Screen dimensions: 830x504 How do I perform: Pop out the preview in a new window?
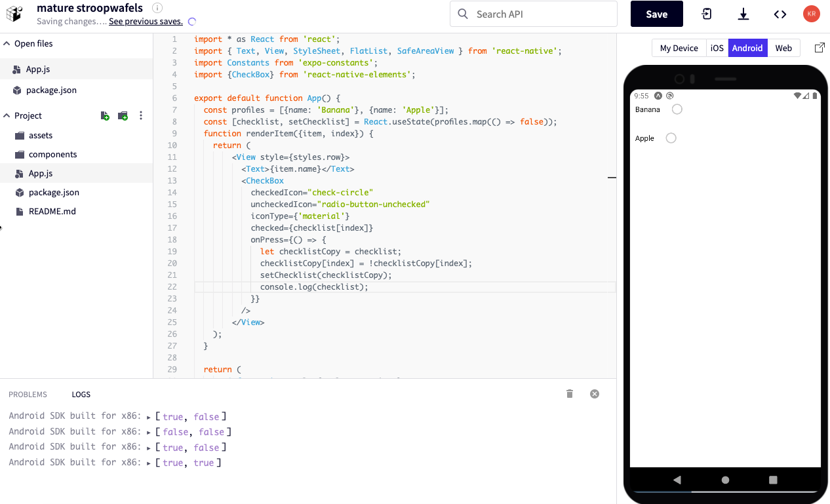(820, 48)
